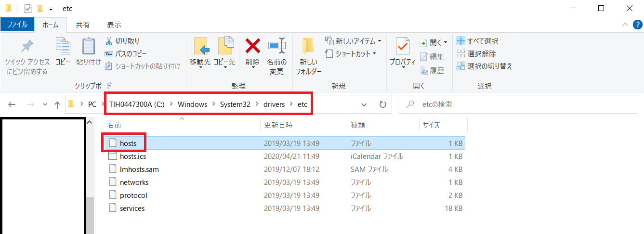Click System32 in address breadcrumb
Image resolution: width=644 pixels, height=234 pixels.
pos(235,104)
